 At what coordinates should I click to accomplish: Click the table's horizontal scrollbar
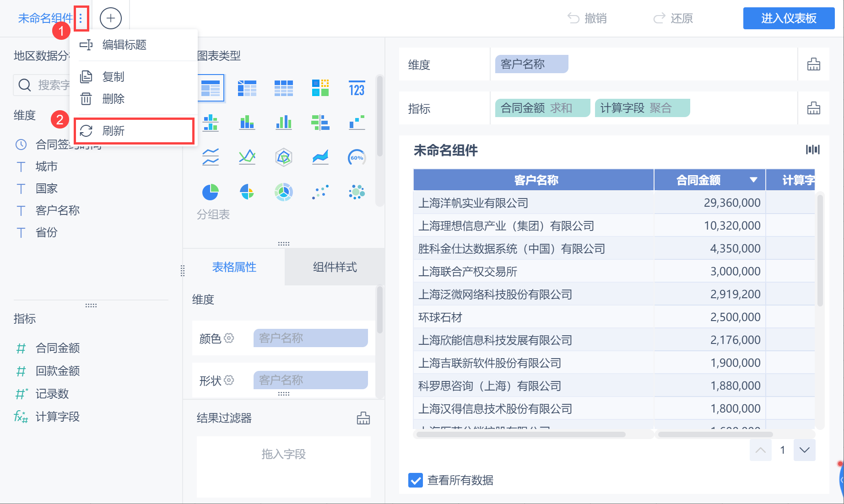(521, 434)
